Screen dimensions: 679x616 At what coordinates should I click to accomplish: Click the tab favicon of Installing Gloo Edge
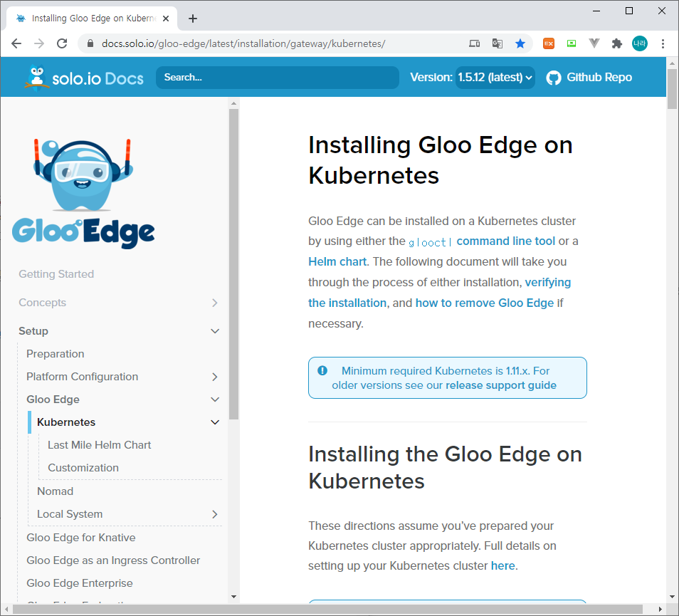pyautogui.click(x=21, y=19)
